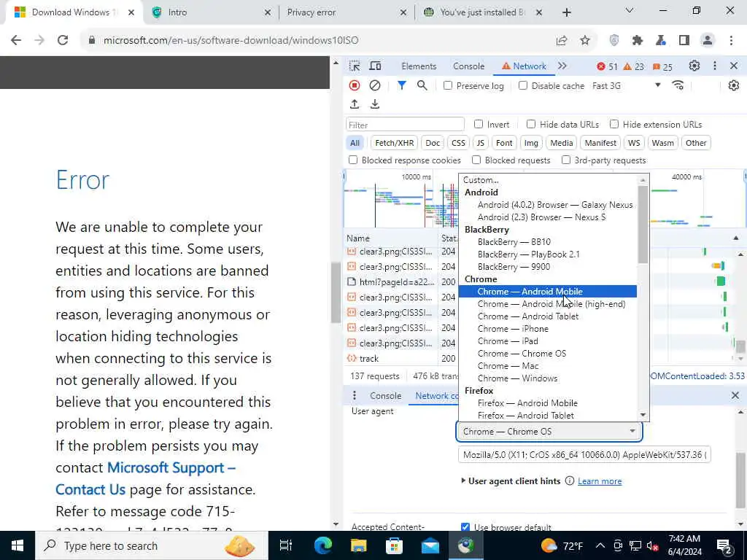This screenshot has width=747, height=560.
Task: Stop recording network log
Action: point(355,85)
